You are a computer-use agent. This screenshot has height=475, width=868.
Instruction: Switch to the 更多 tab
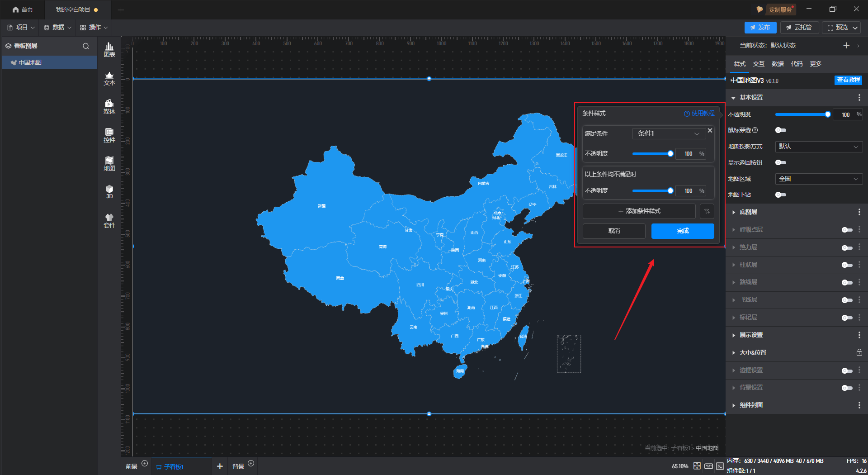click(816, 64)
